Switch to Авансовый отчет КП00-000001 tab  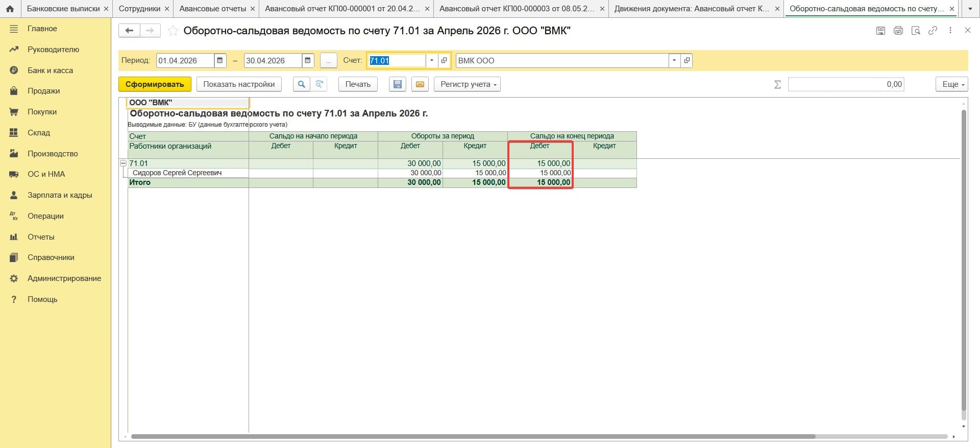point(342,9)
